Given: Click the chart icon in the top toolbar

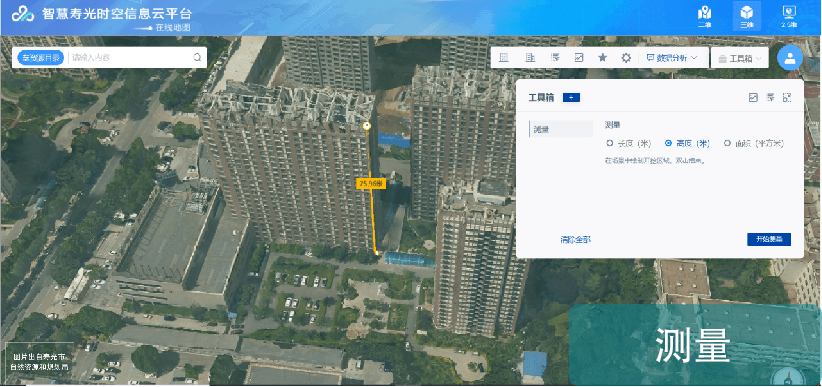Looking at the screenshot, I should [579, 58].
